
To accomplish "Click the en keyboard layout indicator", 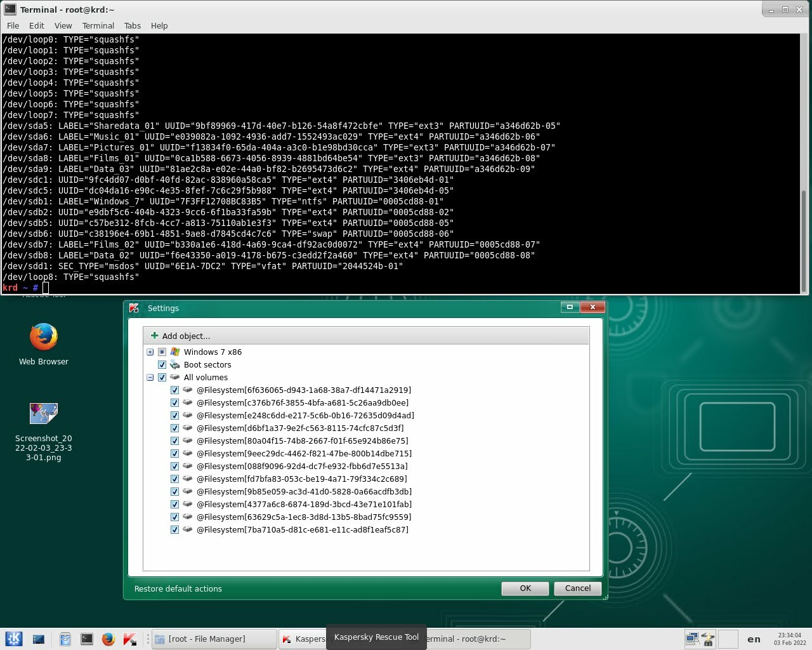I will (x=754, y=639).
